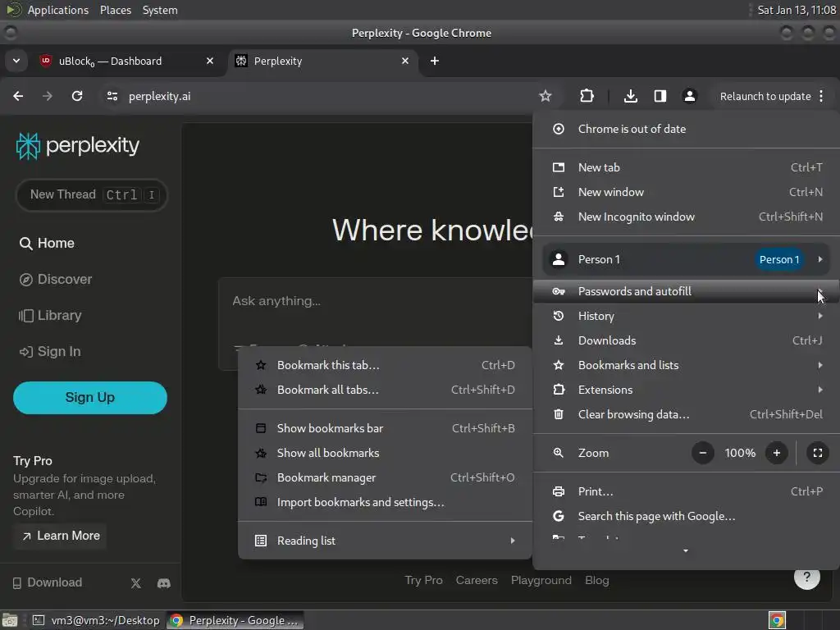
Task: Open the profile avatar icon in toolbar
Action: 689,96
